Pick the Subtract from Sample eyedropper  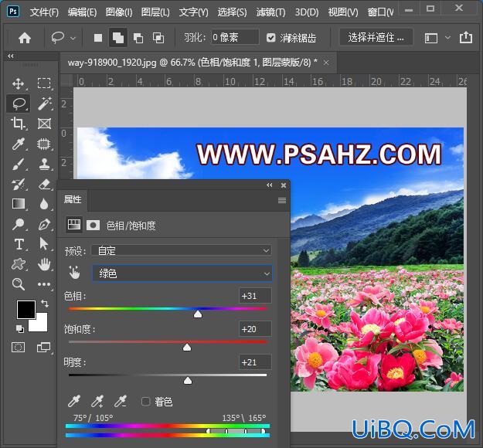tap(120, 401)
